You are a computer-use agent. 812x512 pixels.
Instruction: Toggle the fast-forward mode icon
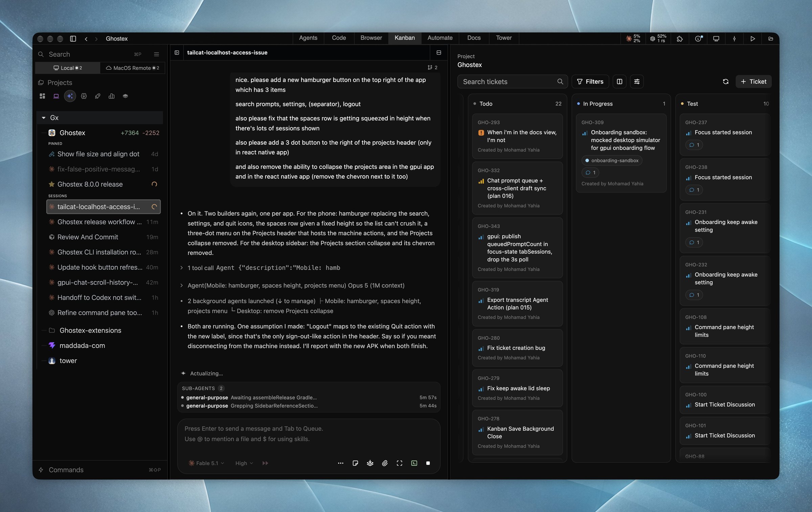point(265,463)
